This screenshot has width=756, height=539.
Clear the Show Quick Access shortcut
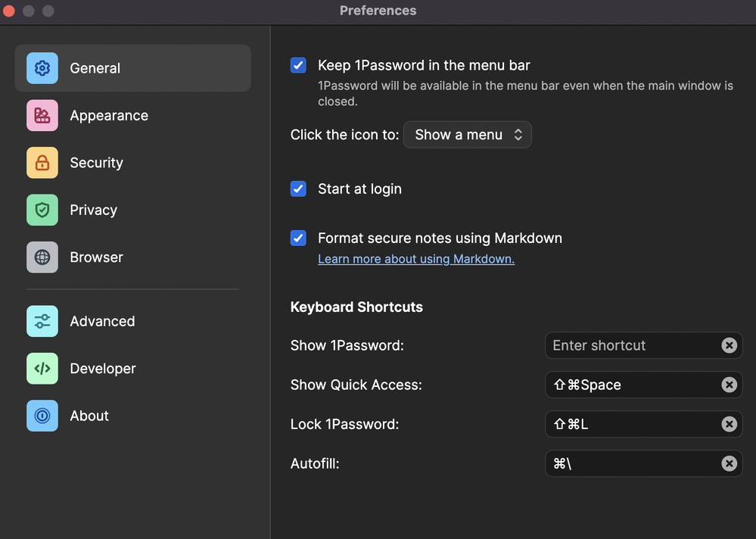729,385
